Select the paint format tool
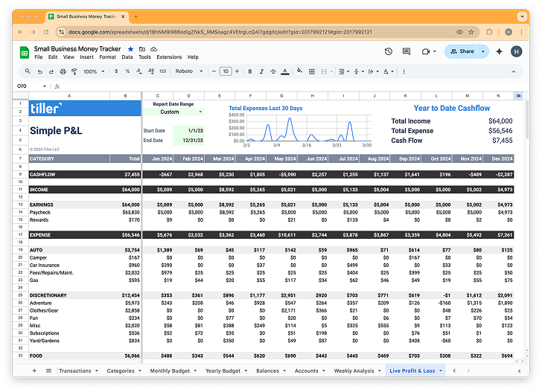 tap(74, 71)
